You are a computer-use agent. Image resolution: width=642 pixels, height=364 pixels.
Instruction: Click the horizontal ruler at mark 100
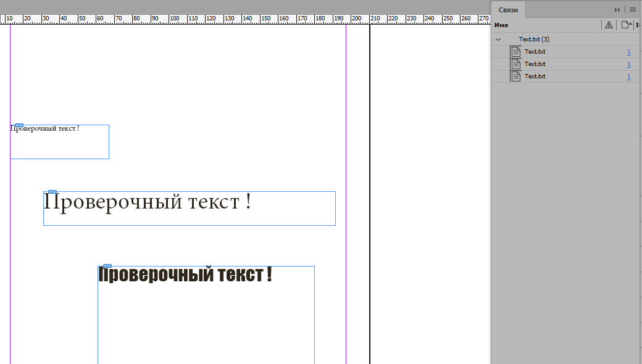coord(175,19)
